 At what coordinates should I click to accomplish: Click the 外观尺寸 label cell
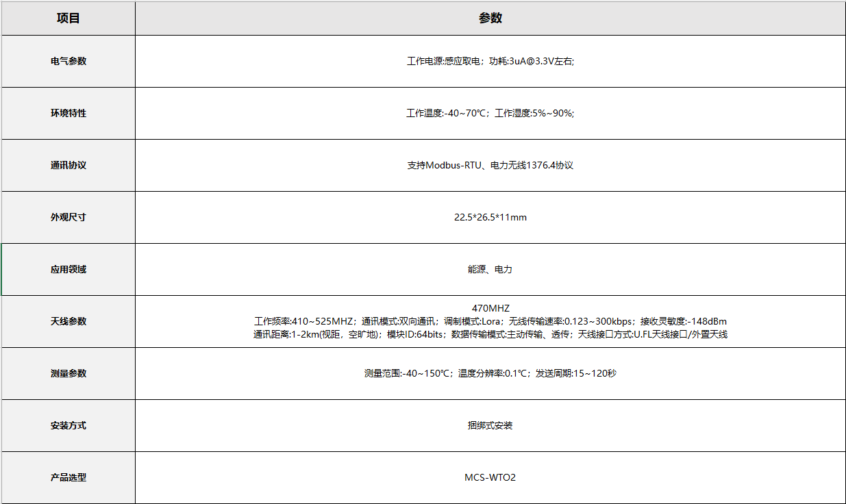click(69, 217)
